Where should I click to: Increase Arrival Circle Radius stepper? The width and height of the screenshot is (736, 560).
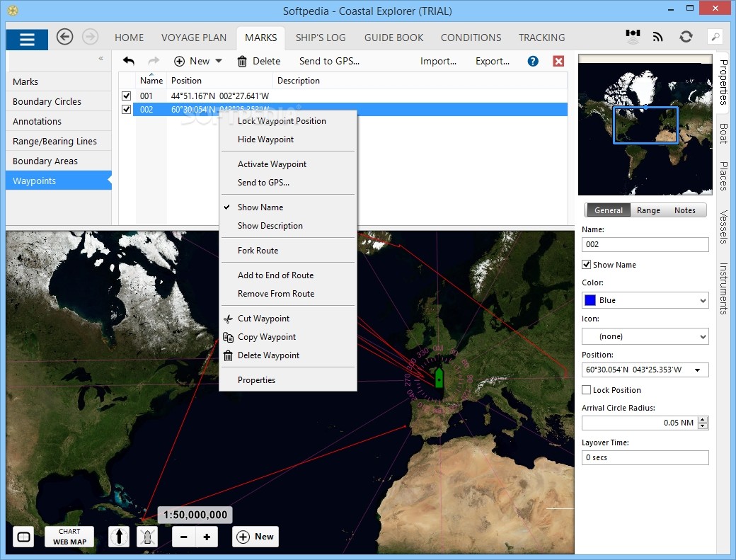tap(703, 420)
